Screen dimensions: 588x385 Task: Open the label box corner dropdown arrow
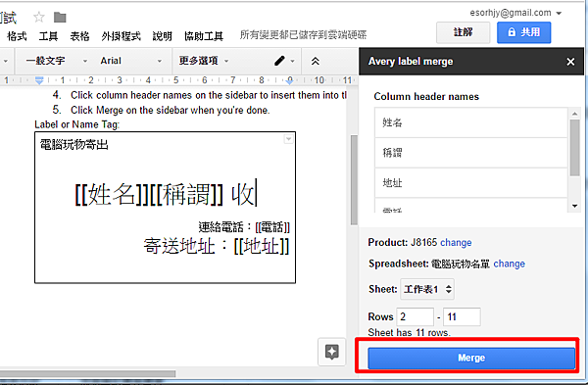click(288, 139)
